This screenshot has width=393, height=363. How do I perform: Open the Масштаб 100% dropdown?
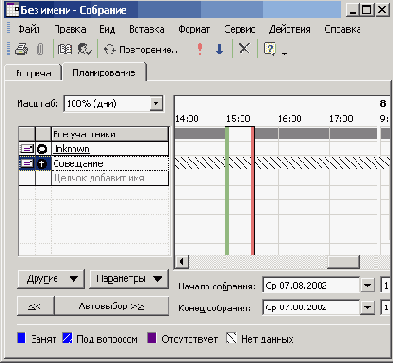pyautogui.click(x=156, y=103)
